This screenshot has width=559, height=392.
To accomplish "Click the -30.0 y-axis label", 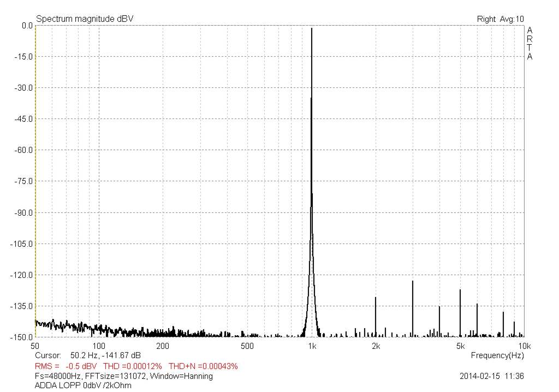I will tap(23, 88).
